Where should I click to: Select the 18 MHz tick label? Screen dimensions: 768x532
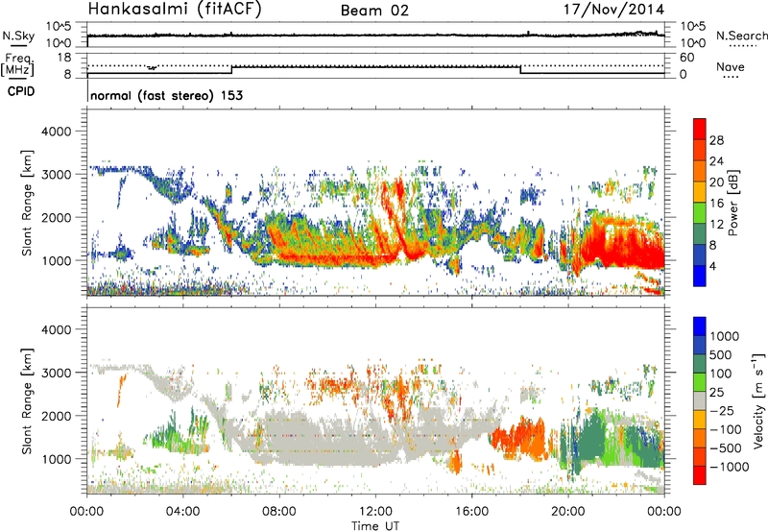[63, 58]
